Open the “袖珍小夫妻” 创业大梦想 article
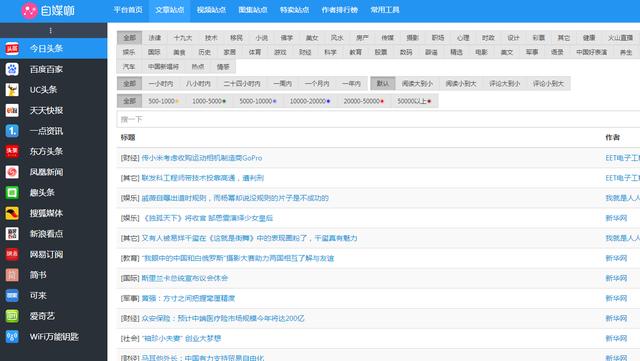The height and width of the screenshot is (361, 640). (x=181, y=338)
